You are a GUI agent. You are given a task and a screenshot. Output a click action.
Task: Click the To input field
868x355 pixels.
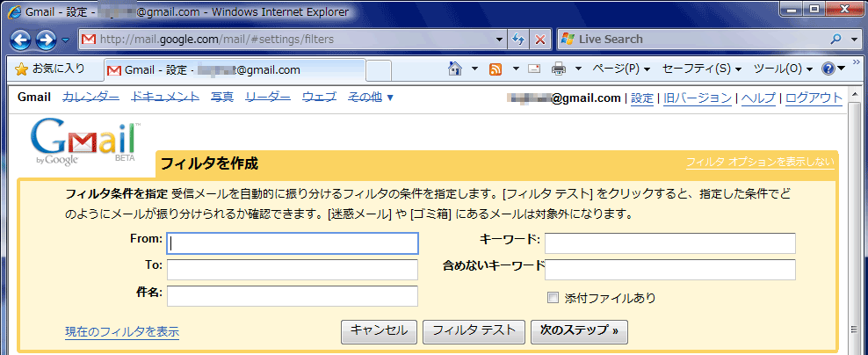[293, 270]
